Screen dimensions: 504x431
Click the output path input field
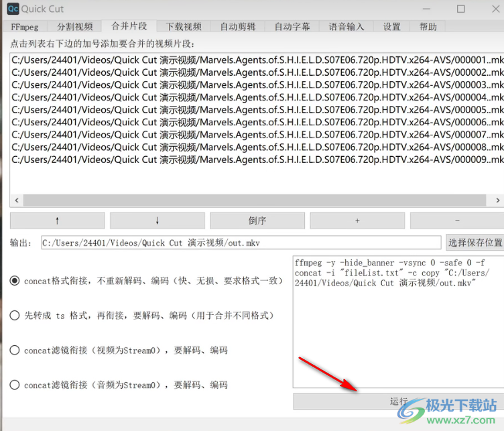(x=241, y=243)
